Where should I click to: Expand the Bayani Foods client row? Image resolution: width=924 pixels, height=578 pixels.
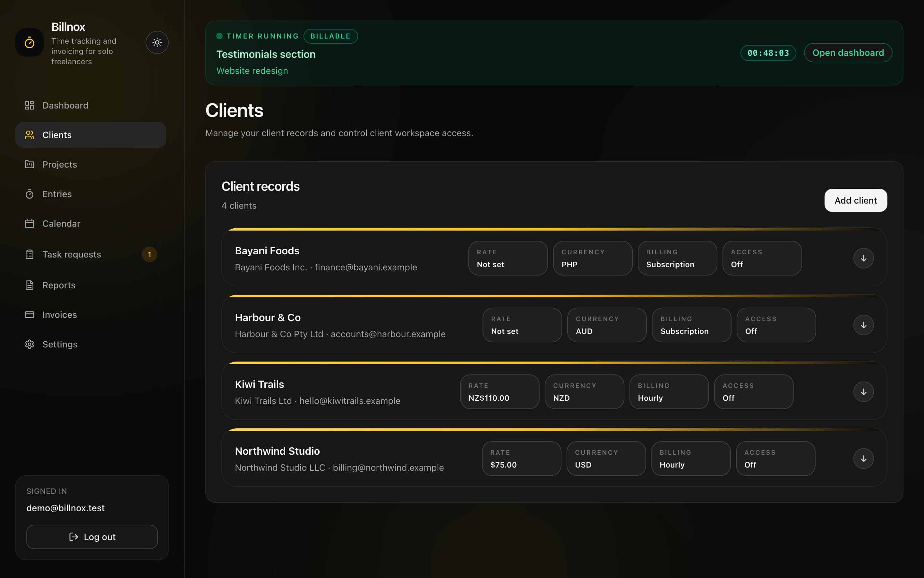pyautogui.click(x=864, y=258)
